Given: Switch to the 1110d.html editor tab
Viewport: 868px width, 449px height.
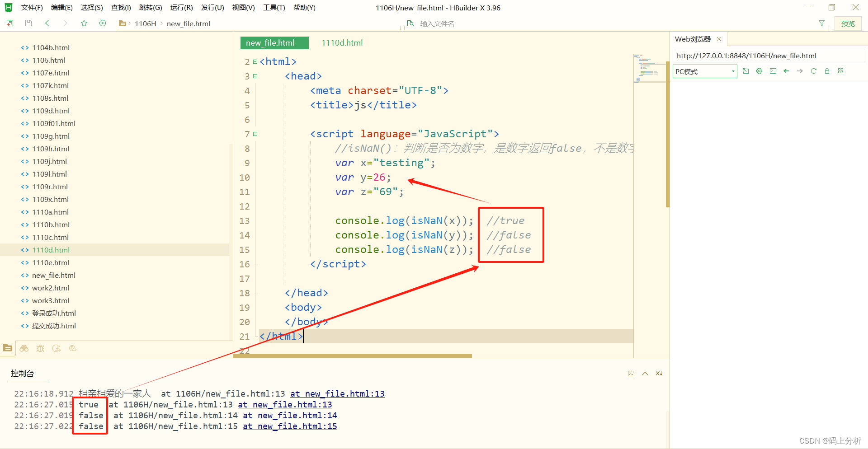Looking at the screenshot, I should click(342, 43).
